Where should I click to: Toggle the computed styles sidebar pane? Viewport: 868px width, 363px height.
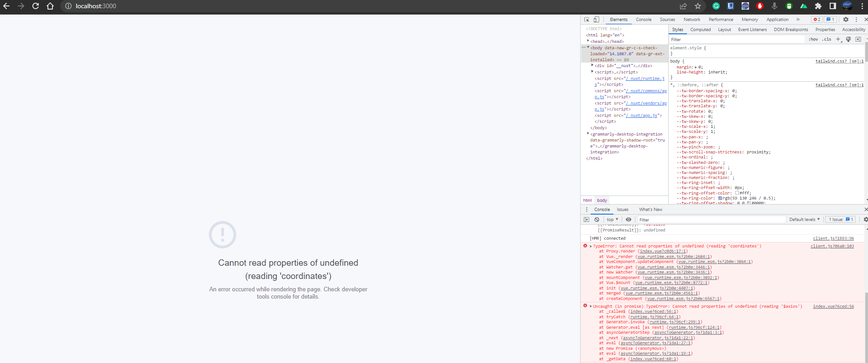(858, 39)
